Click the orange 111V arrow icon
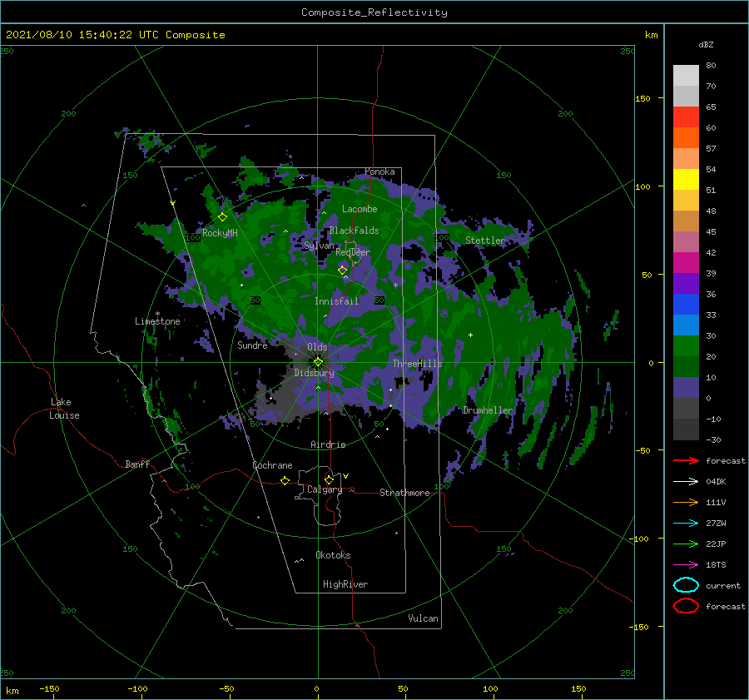Viewport: 749px width, 700px height. click(x=686, y=502)
